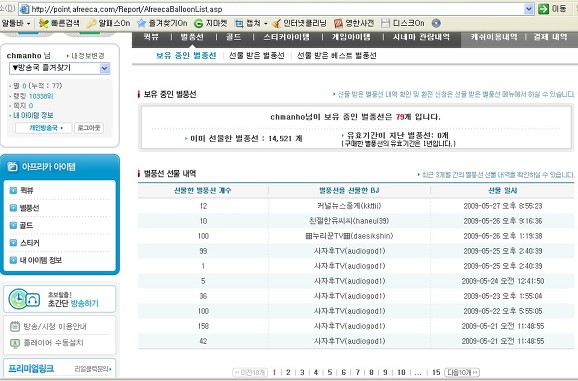Click the 디스크On disk icon
Viewport: 578px width, 381px height.
pyautogui.click(x=385, y=24)
